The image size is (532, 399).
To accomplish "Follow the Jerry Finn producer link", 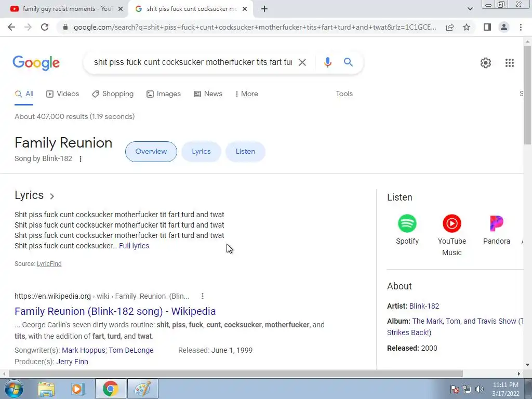I will (x=72, y=362).
